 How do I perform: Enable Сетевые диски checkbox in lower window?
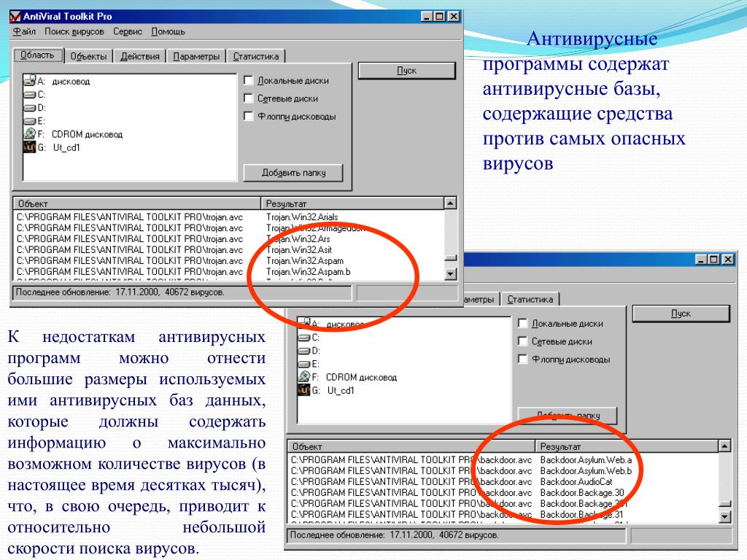point(522,341)
